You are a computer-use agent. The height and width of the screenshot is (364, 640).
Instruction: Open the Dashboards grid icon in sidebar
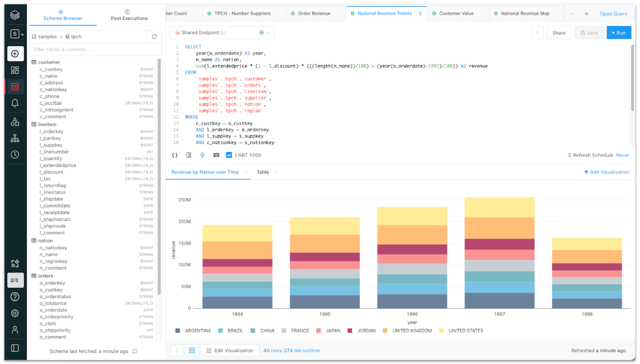pyautogui.click(x=15, y=70)
